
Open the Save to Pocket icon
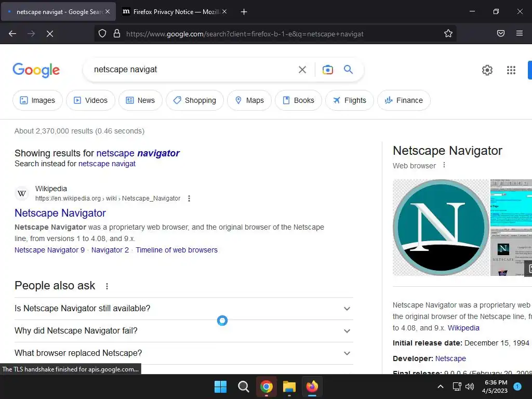tap(501, 34)
